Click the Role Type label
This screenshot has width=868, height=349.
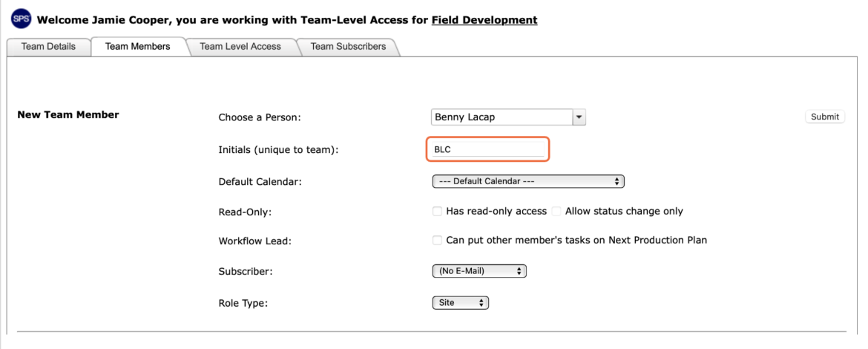[x=243, y=304]
